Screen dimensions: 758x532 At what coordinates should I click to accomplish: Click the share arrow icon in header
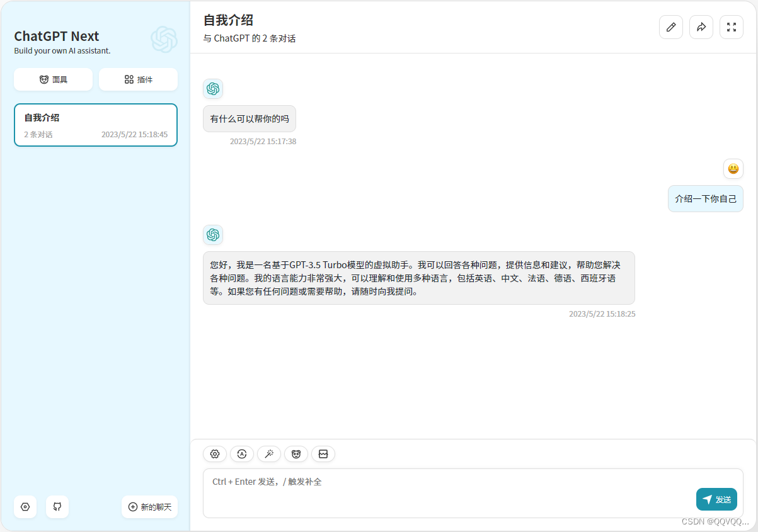[701, 27]
